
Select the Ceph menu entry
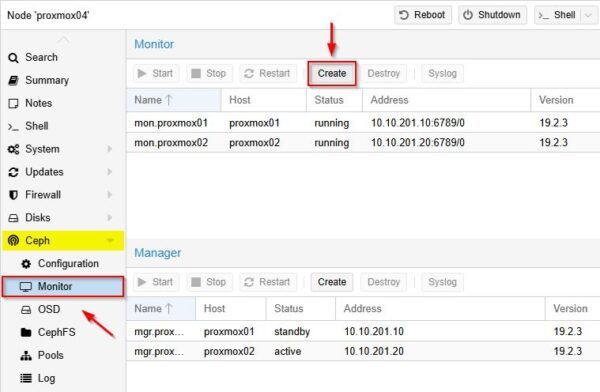tap(63, 241)
